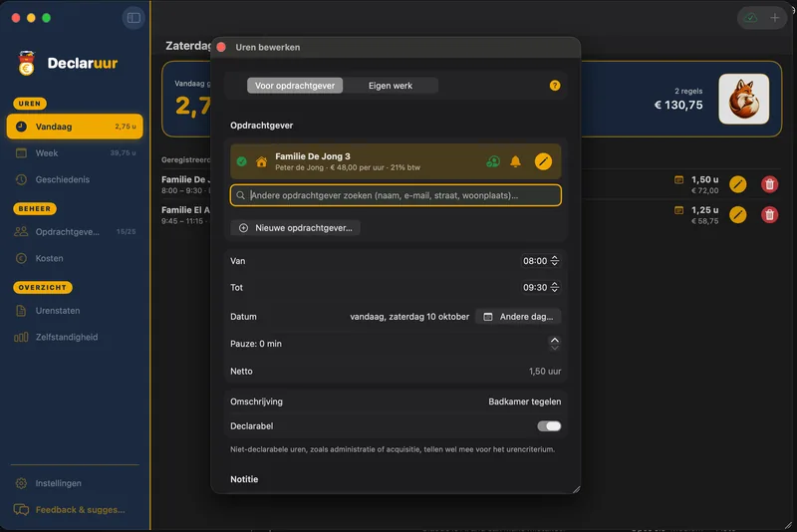Click the BEHEER section label
The width and height of the screenshot is (797, 532).
(x=35, y=208)
